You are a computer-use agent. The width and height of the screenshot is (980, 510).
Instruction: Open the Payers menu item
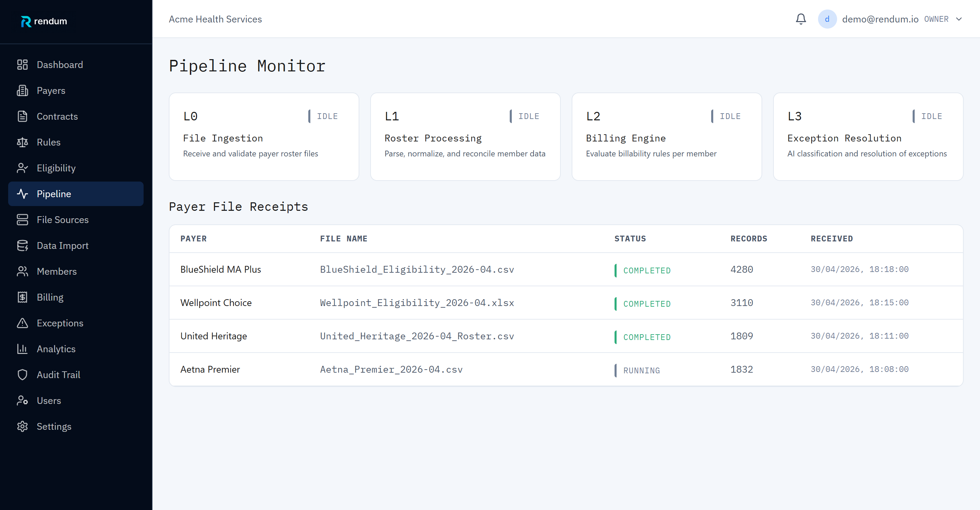(x=76, y=90)
